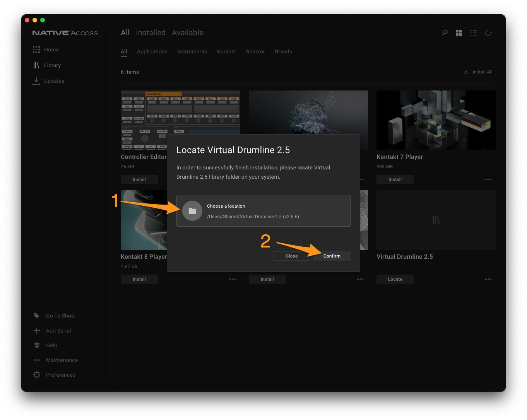The image size is (527, 420).
Task: Click the '1.67 GB' size text
Action: click(129, 266)
